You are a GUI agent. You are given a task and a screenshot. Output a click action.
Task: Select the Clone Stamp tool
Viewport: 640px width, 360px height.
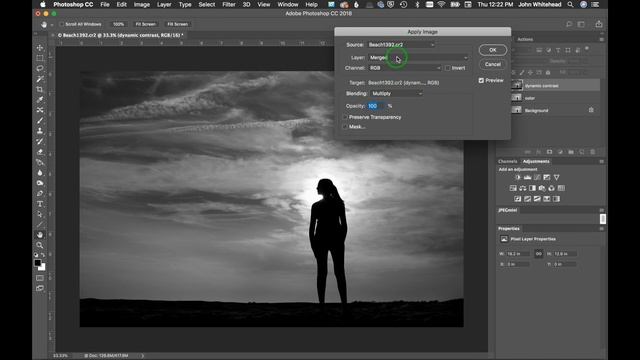point(40,131)
